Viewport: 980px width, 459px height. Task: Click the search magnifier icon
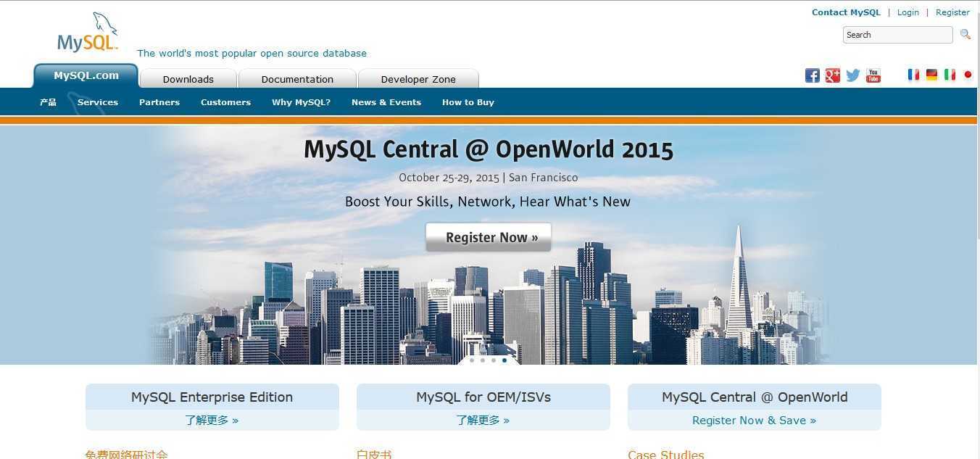click(965, 34)
